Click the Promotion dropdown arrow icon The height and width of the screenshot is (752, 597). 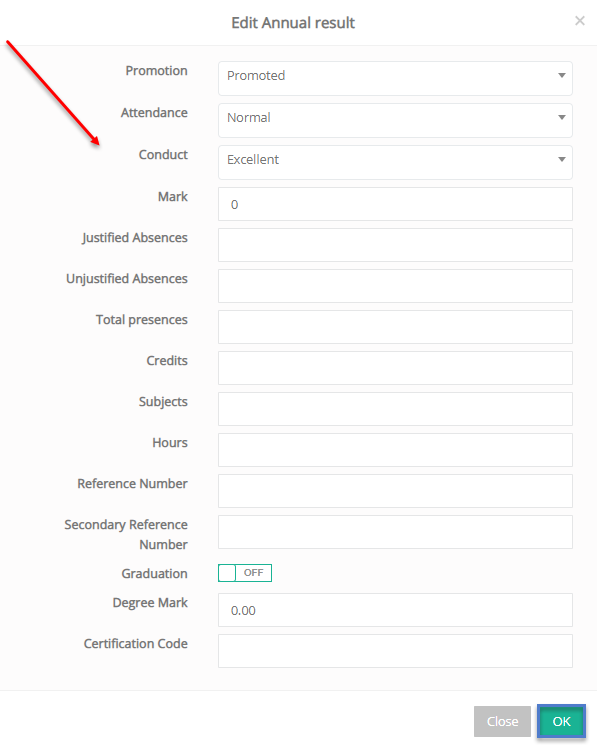click(x=562, y=75)
